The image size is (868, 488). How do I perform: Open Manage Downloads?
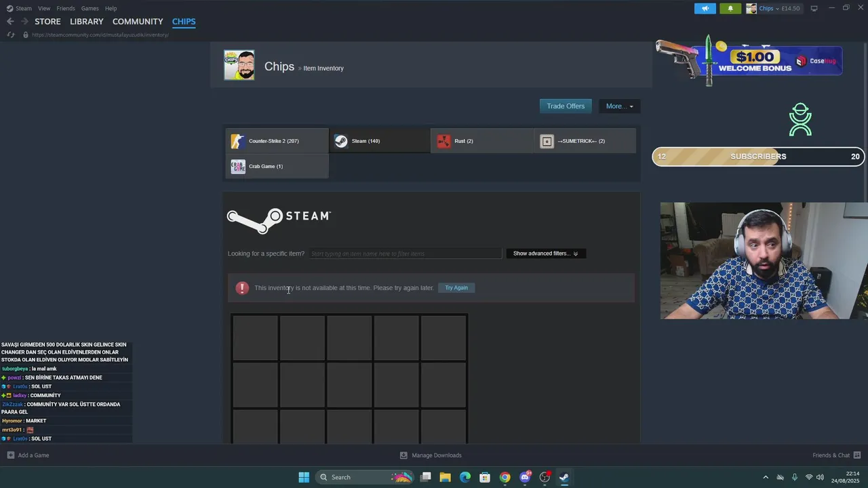tap(431, 455)
